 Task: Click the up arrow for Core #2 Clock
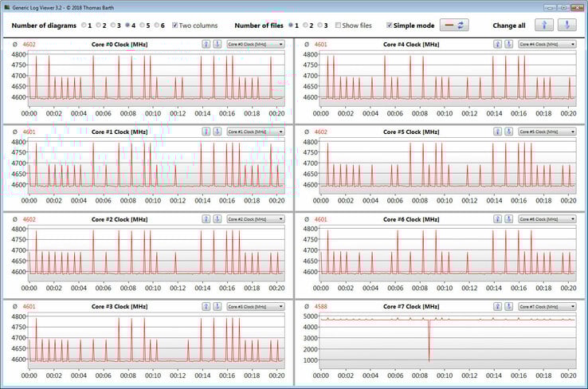[206, 219]
